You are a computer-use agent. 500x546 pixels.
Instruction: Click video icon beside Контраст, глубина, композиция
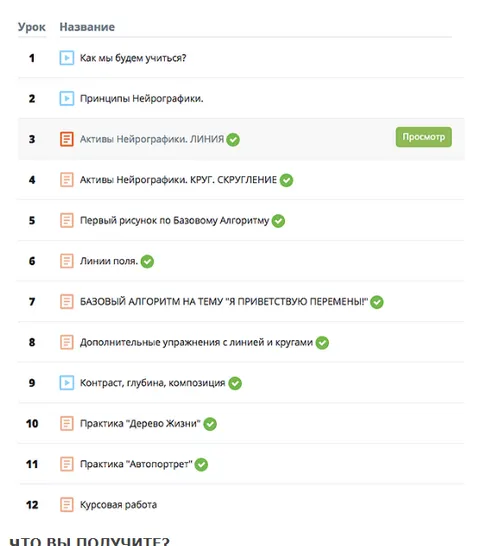click(67, 383)
